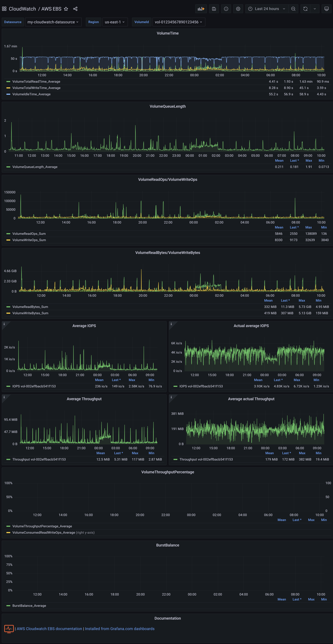
Task: Sort BurstBalance legend by Mean
Action: pos(282,599)
